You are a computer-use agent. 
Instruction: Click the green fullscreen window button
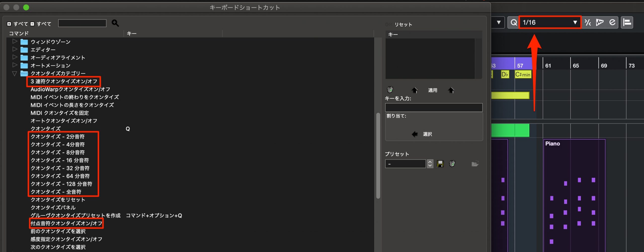[26, 8]
